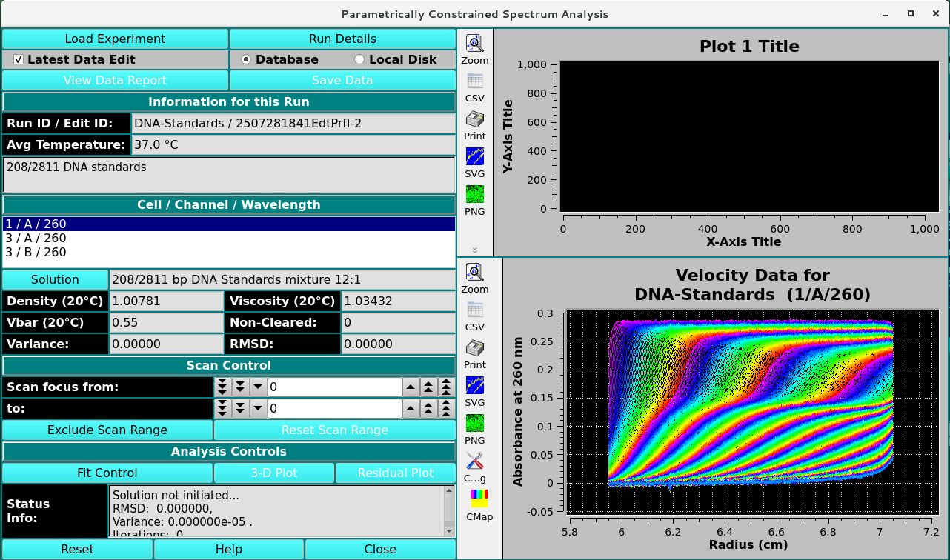This screenshot has width=950, height=560.
Task: Toggle the Latest Data Edit checkbox
Action: click(19, 59)
